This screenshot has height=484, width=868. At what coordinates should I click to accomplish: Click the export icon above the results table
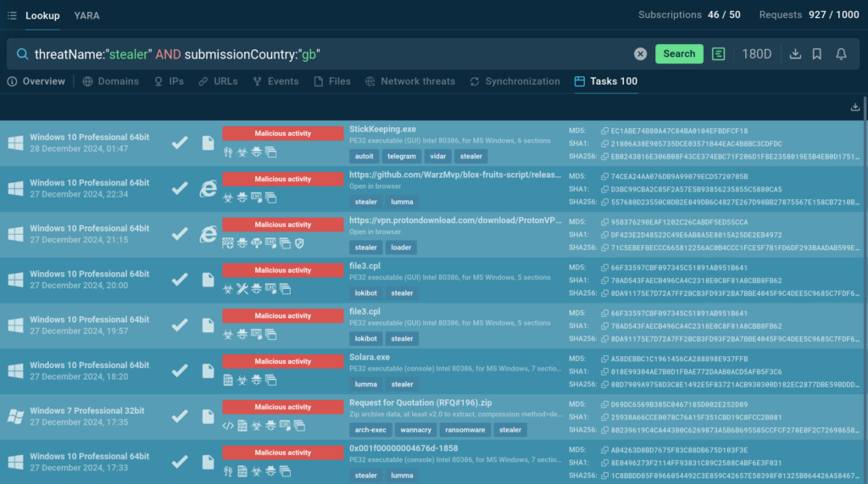click(x=854, y=107)
